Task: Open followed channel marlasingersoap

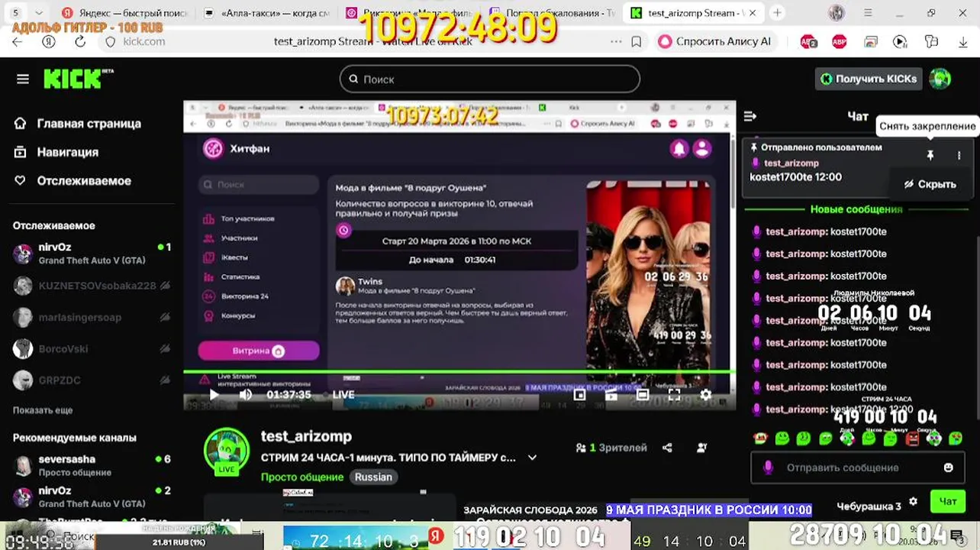Action: [92, 317]
